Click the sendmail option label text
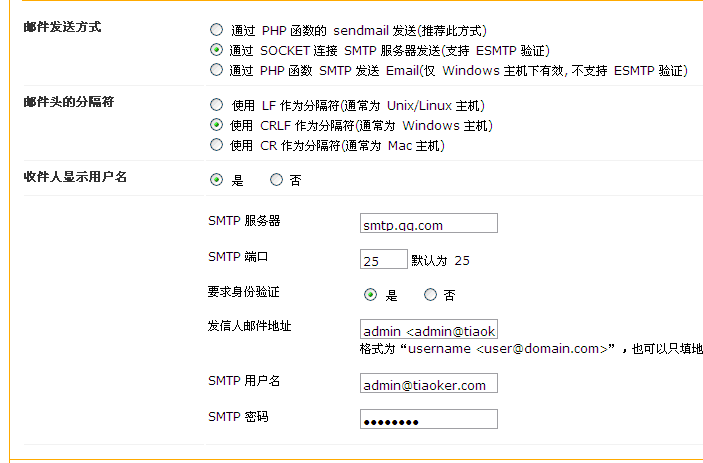Viewport: 703px width, 463px height. point(359,31)
